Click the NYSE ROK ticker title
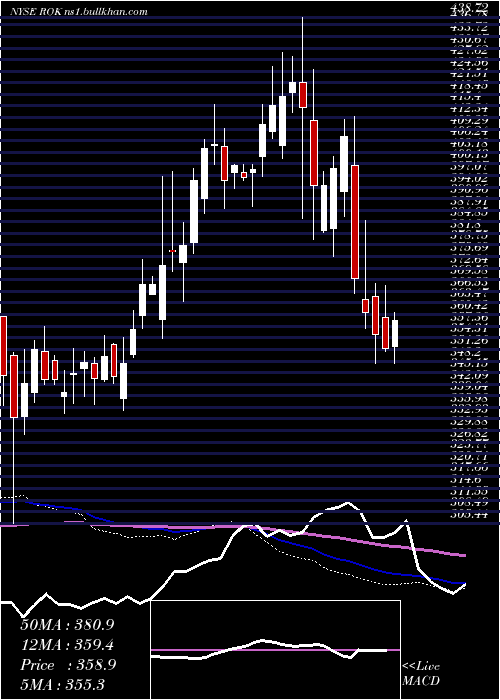The height and width of the screenshot is (700, 500). [x=37, y=11]
